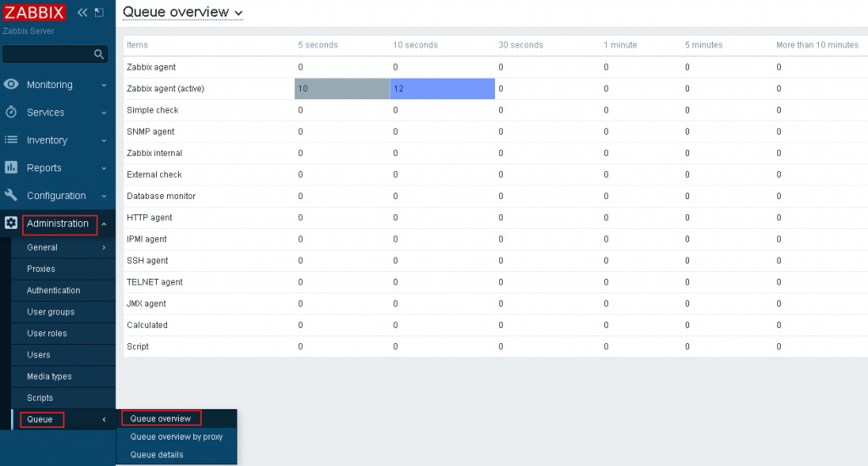Click the 1 minute column header
Viewport: 868px width, 466px height.
(x=620, y=45)
